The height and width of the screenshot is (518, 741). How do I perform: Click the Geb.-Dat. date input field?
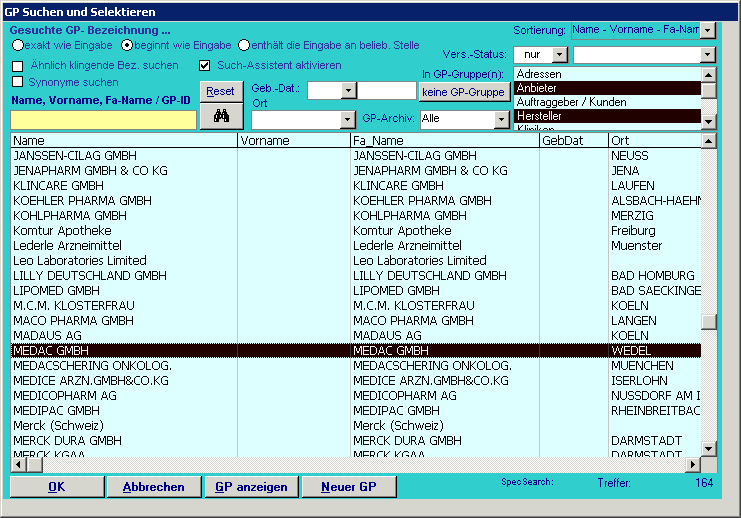[387, 90]
